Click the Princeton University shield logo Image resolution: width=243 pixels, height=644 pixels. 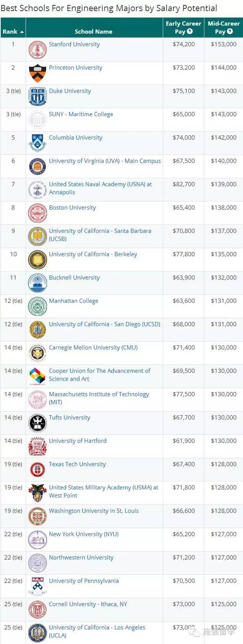tap(37, 73)
